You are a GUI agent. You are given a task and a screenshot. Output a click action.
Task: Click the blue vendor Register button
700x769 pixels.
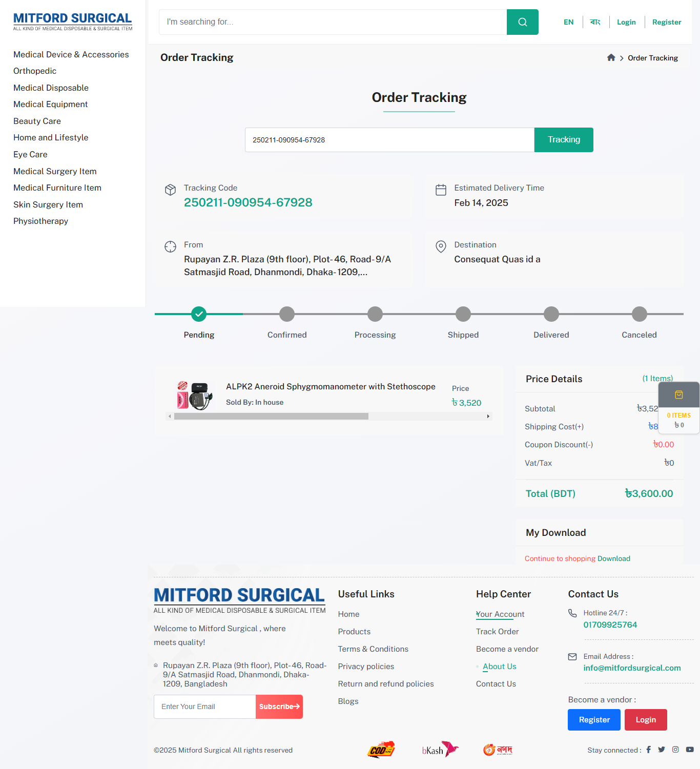point(594,720)
